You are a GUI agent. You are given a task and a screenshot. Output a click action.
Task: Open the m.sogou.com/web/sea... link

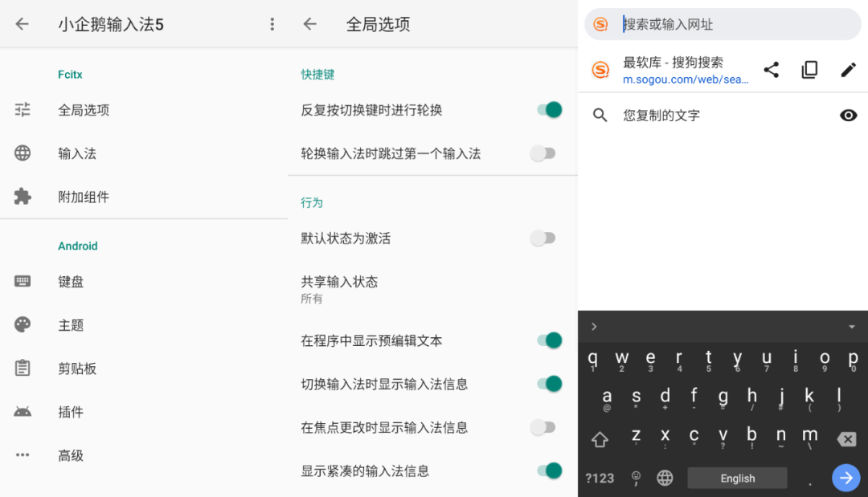click(686, 79)
